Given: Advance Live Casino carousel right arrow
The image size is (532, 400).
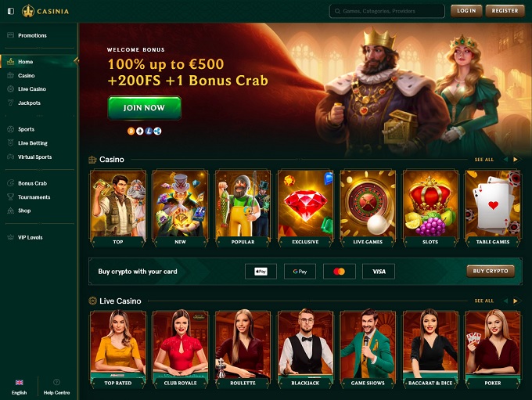Looking at the screenshot, I should click(x=516, y=301).
